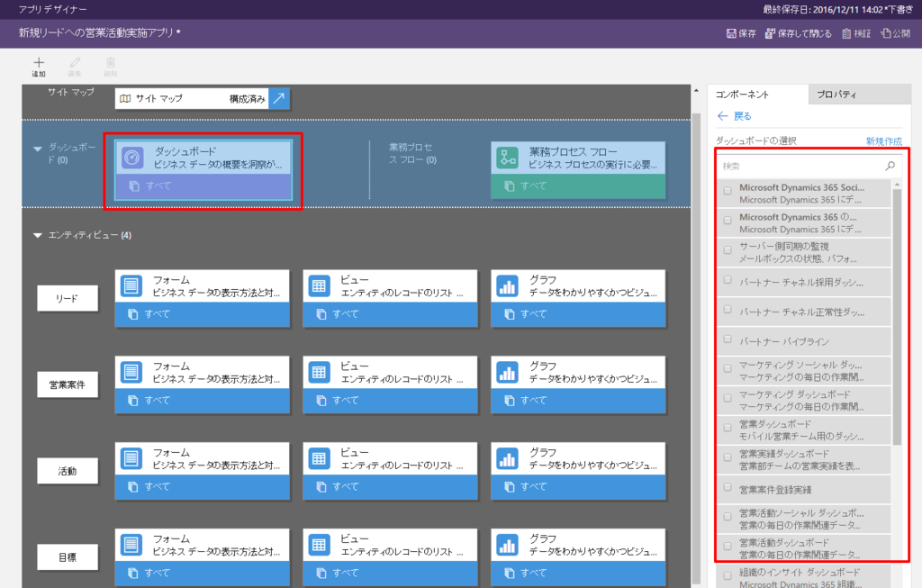The height and width of the screenshot is (588, 922).
Task: Select the 活動 entity label
Action: point(68,471)
